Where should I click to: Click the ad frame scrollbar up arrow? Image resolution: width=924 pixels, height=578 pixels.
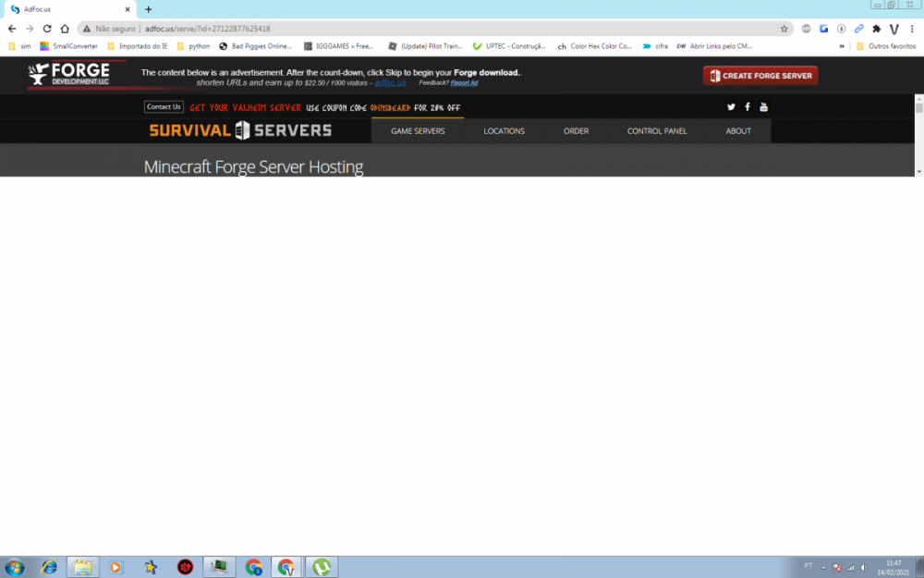[918, 99]
